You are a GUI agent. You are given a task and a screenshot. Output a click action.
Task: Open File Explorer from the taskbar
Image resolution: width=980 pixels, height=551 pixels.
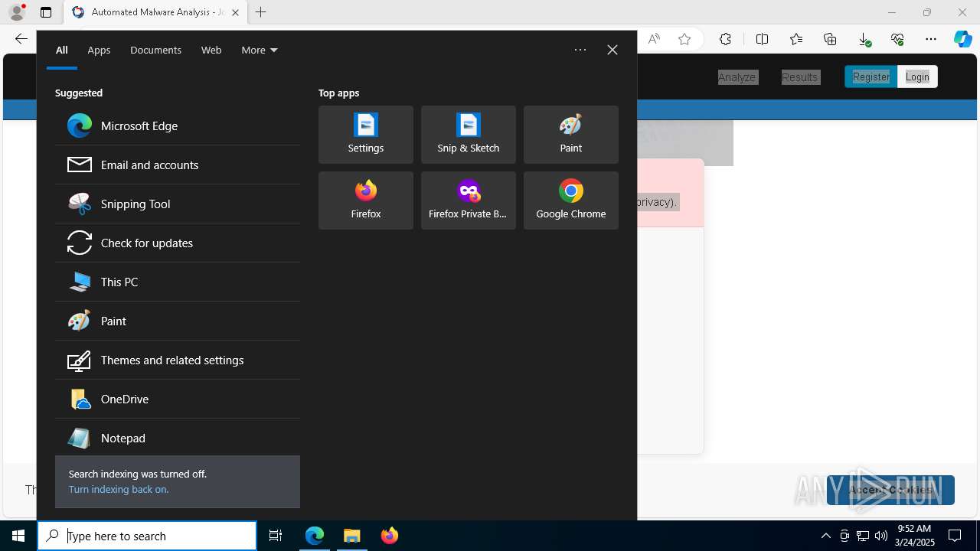[x=352, y=536]
